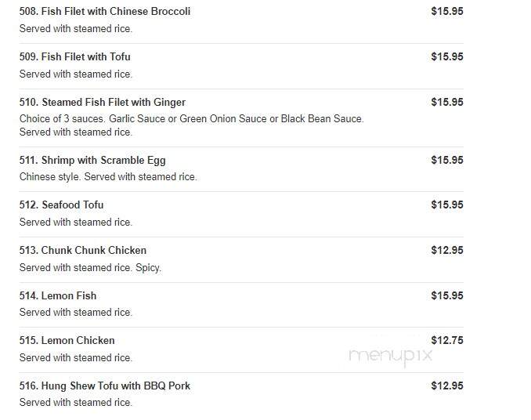Viewport: 531px width, 420px height.
Task: Click 513. Chunk Chunk Chicken title
Action: pos(83,250)
